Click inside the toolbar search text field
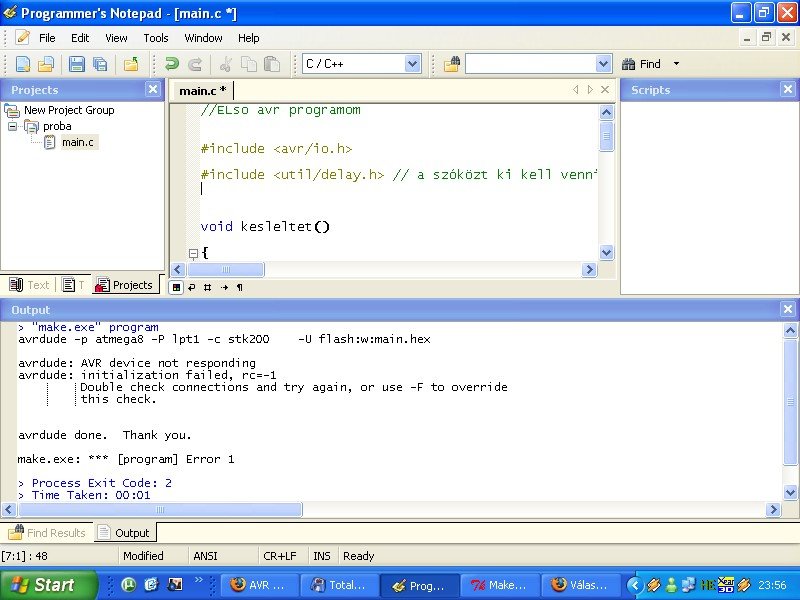This screenshot has width=800, height=600. coord(531,64)
